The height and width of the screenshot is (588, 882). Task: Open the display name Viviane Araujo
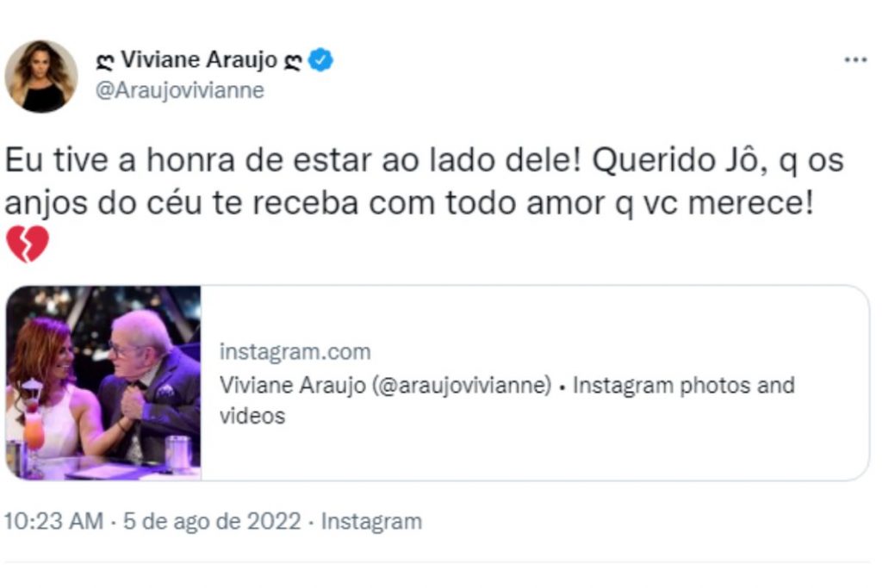(x=198, y=60)
